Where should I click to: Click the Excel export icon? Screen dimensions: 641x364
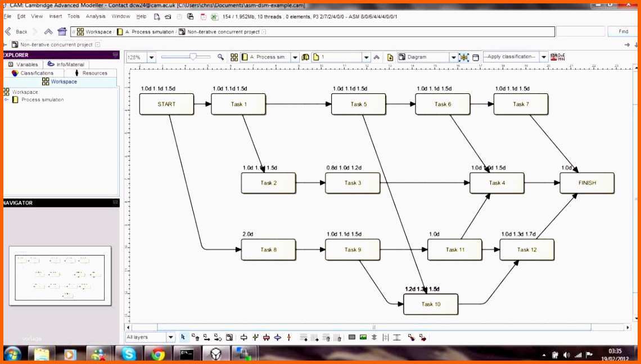tap(215, 17)
